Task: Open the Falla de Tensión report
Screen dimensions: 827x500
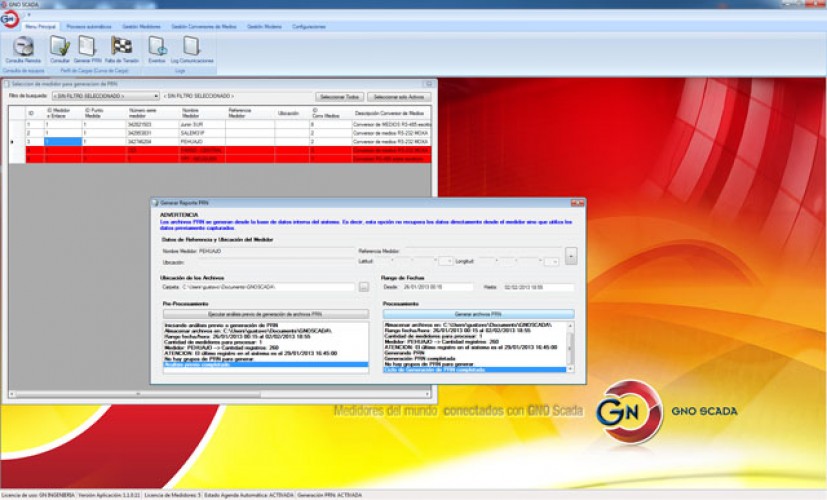Action: [121, 50]
